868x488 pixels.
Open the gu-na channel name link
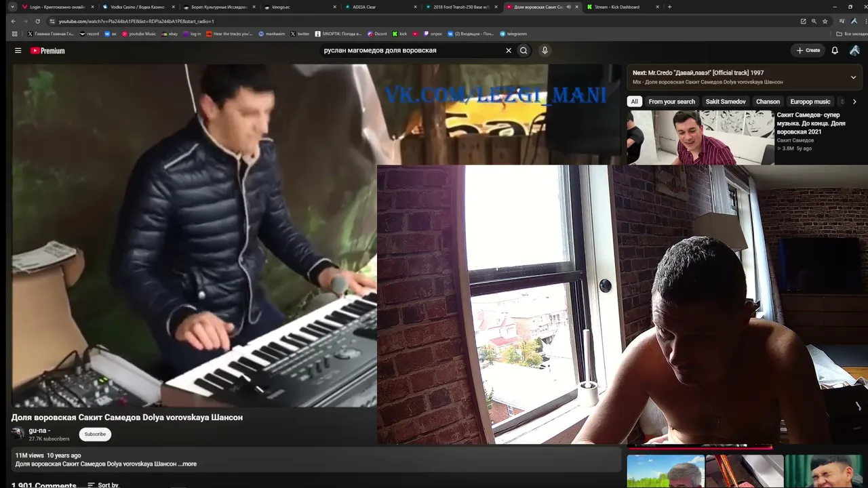point(39,430)
